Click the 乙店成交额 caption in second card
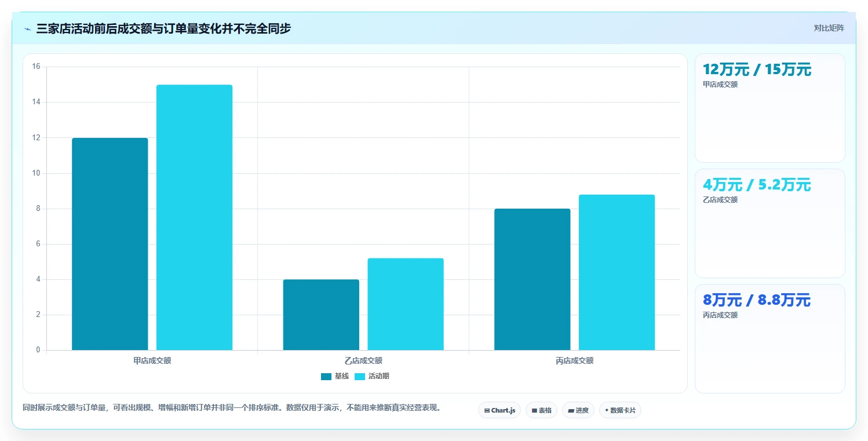The height and width of the screenshot is (441, 868). 720,199
